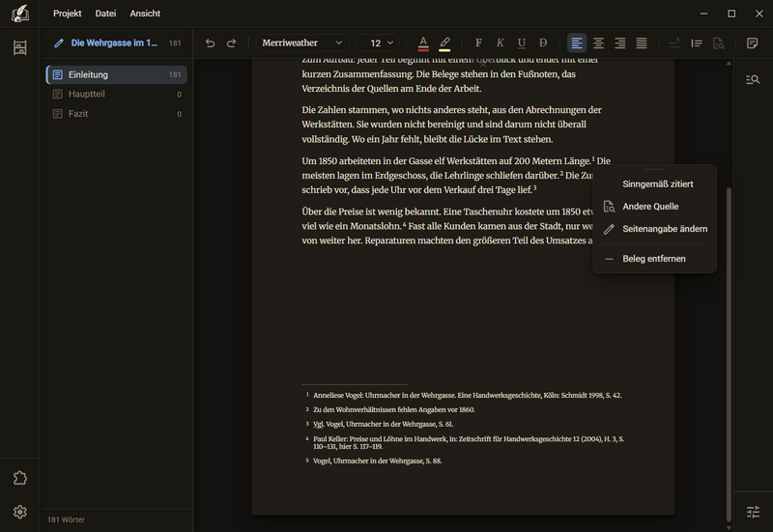773x532 pixels.
Task: Open the Ansicht menu
Action: [145, 14]
